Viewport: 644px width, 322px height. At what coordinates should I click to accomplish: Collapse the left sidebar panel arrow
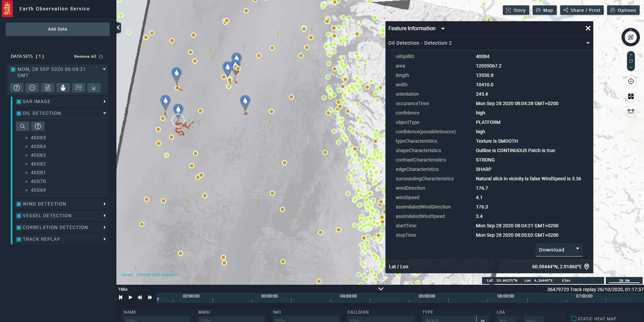pos(118,28)
